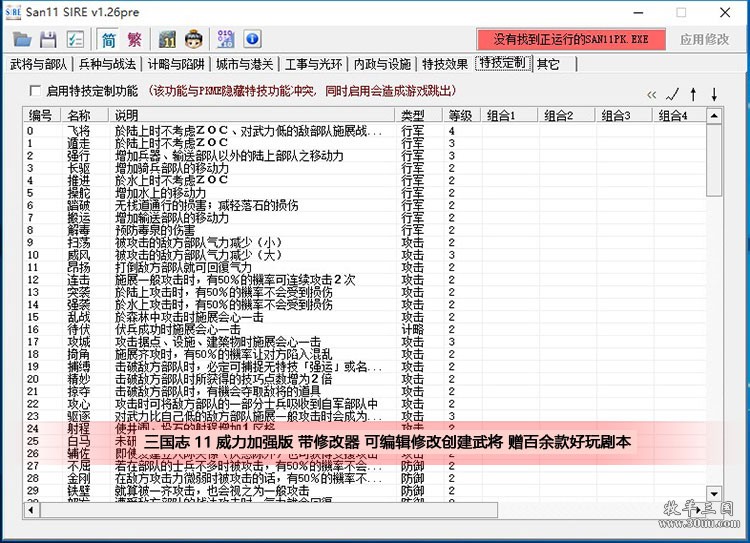
Task: Select the 乱战 skill row
Action: click(x=365, y=317)
